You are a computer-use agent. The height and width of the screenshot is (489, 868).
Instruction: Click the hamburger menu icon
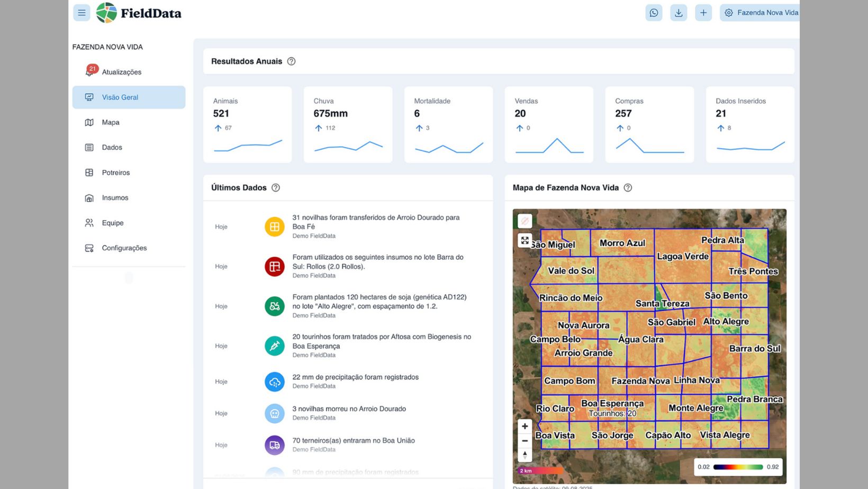click(x=82, y=13)
